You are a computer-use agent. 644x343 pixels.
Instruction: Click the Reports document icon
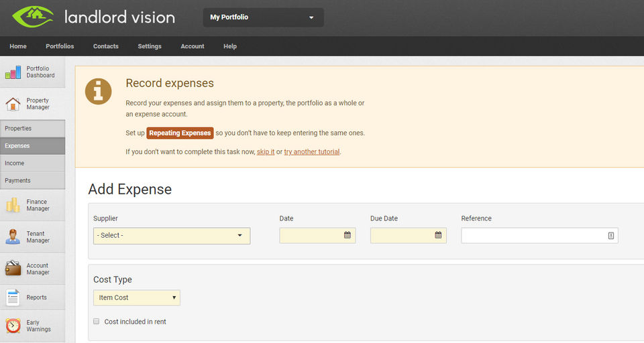[x=13, y=297]
